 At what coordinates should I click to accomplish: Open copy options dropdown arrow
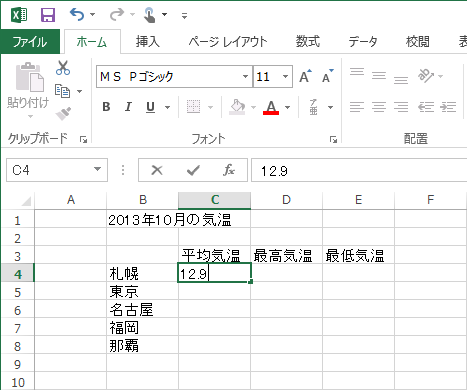tap(79, 91)
